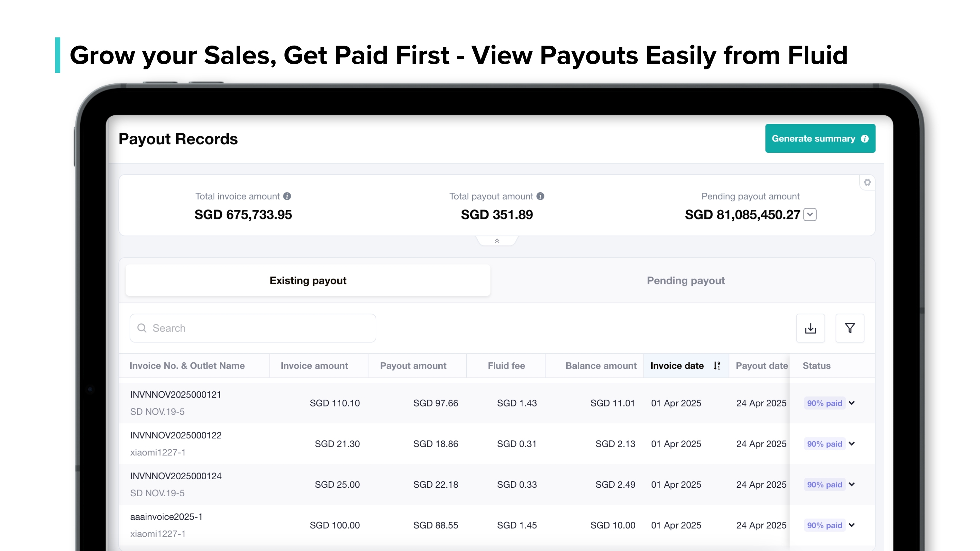Click Fluid fee SGD 0.33
980x551 pixels.
click(x=517, y=484)
